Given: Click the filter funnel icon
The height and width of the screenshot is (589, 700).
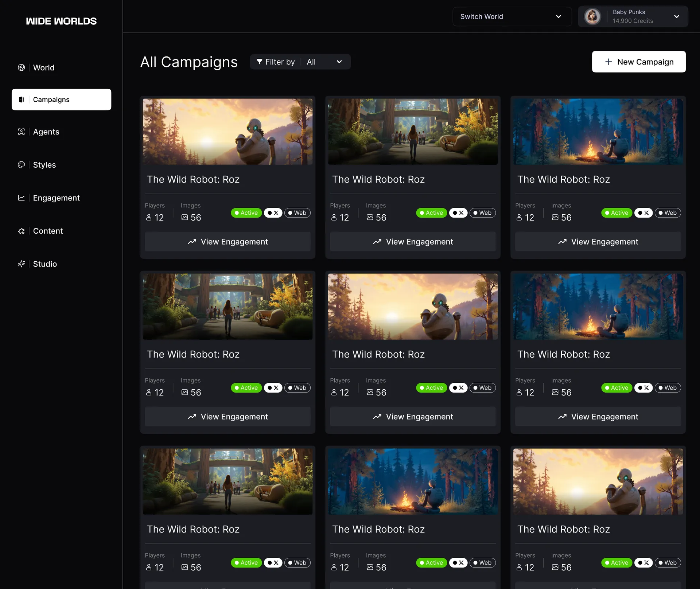Looking at the screenshot, I should [x=260, y=62].
